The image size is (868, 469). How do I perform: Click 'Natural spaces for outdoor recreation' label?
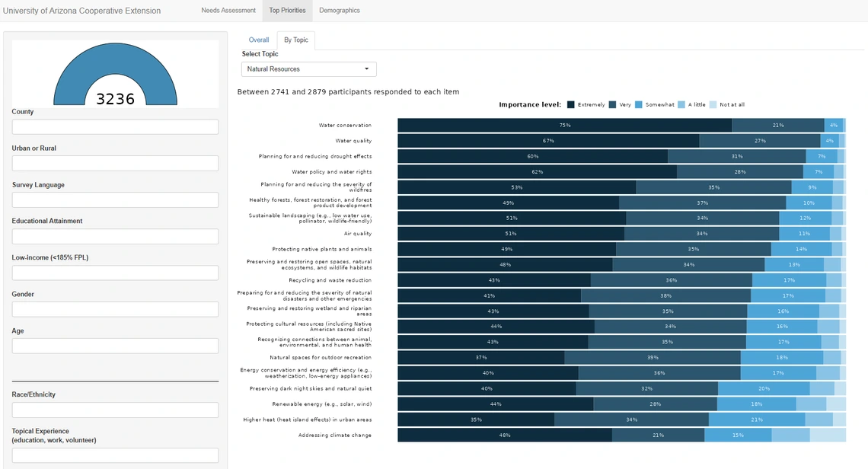click(x=321, y=358)
